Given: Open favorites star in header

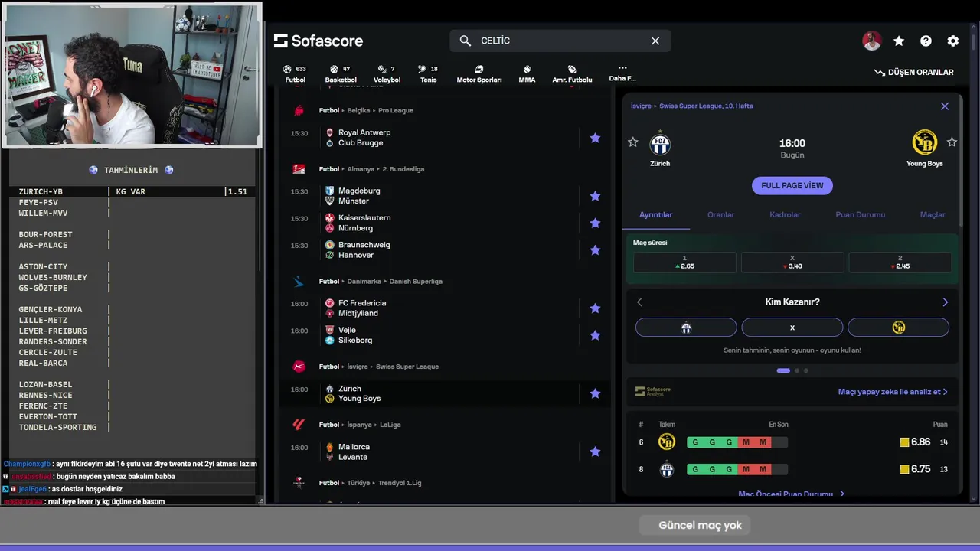Looking at the screenshot, I should (x=899, y=41).
